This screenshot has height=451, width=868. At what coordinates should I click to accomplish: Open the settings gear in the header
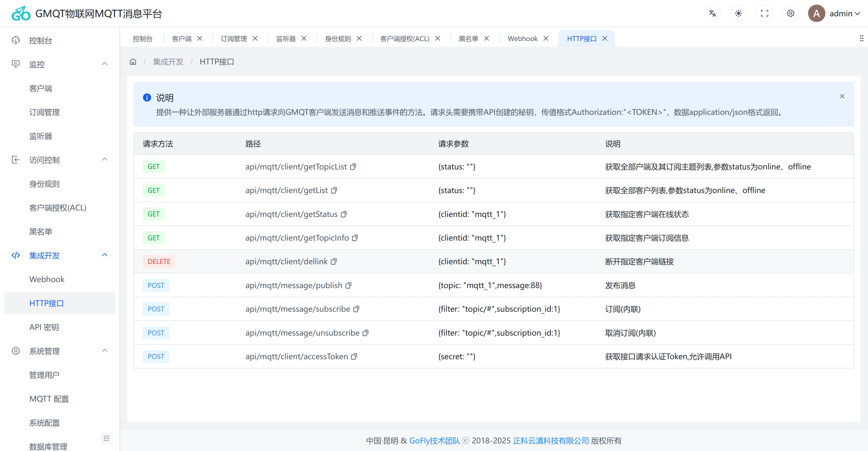790,13
